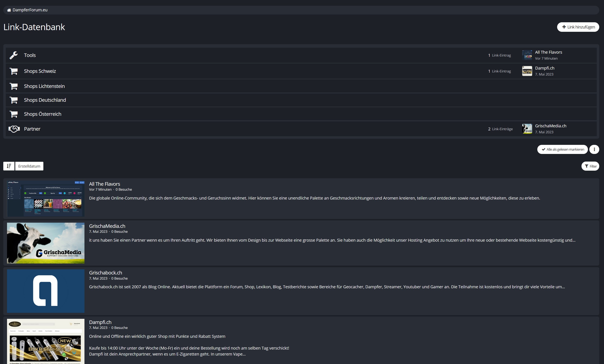
Task: Open the Shops Deutschland category
Action: tap(45, 100)
